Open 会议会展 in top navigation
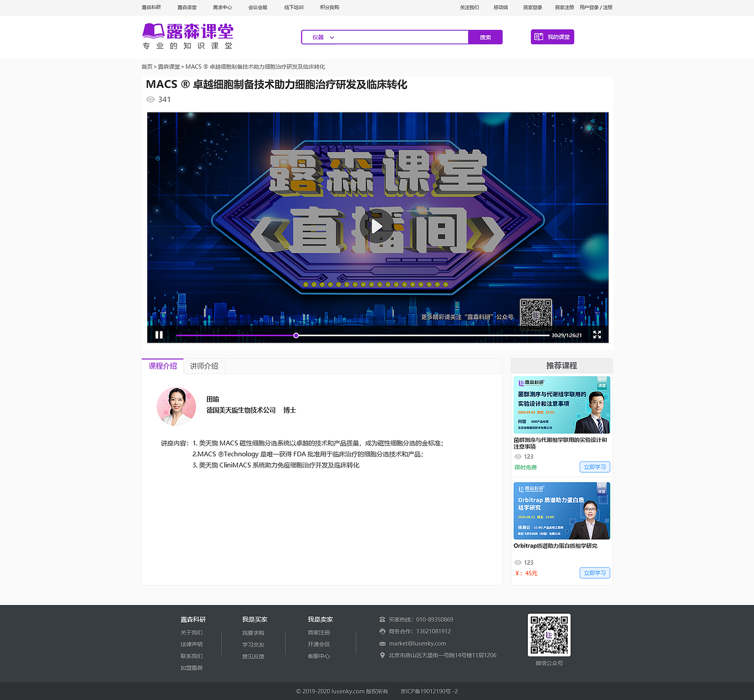The height and width of the screenshot is (700, 754). coord(258,8)
